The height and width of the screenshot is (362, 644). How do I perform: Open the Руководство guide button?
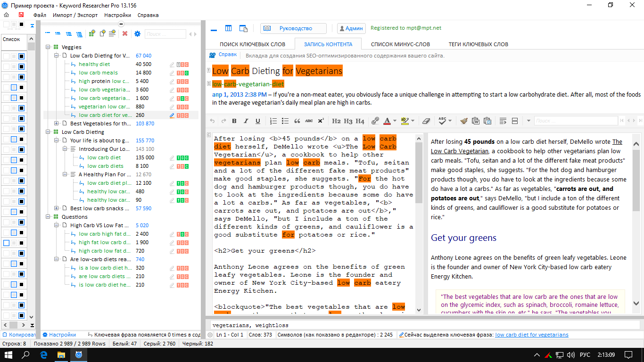point(293,28)
